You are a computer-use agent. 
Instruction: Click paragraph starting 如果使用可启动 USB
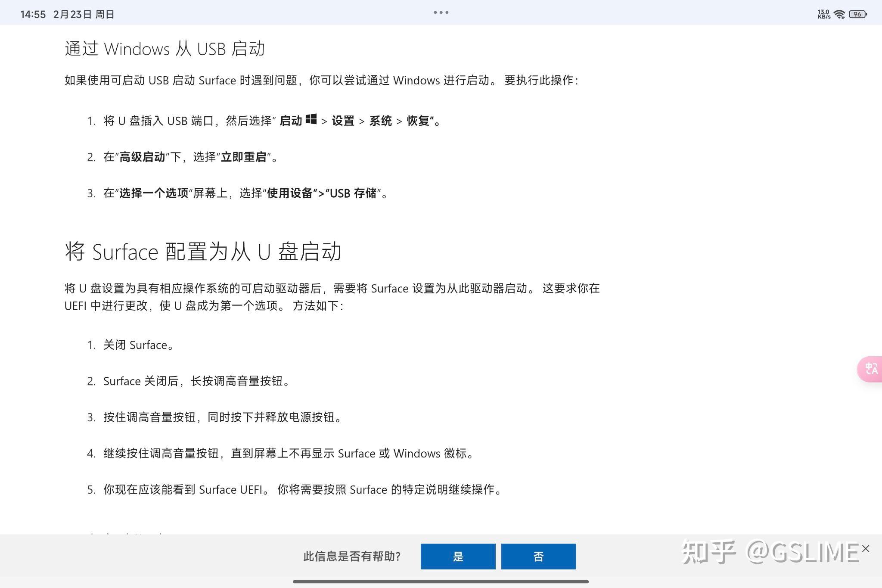point(322,80)
